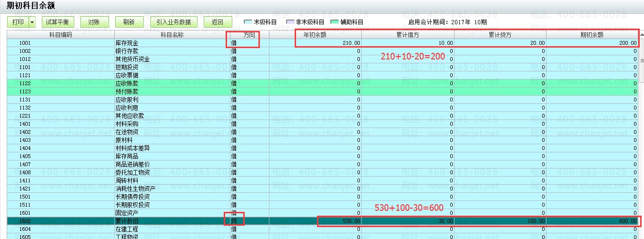
Task: Select the 科目名称 column header
Action: [172, 35]
